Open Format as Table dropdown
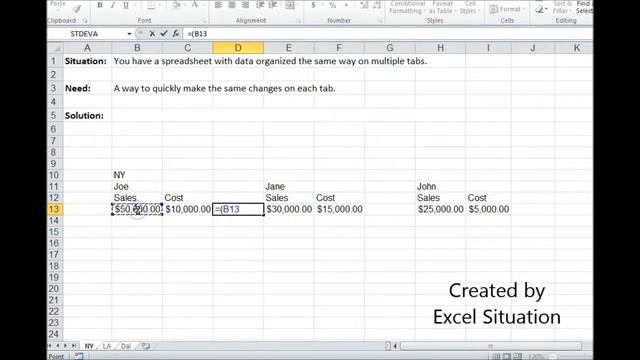The height and width of the screenshot is (360, 640). point(442,7)
